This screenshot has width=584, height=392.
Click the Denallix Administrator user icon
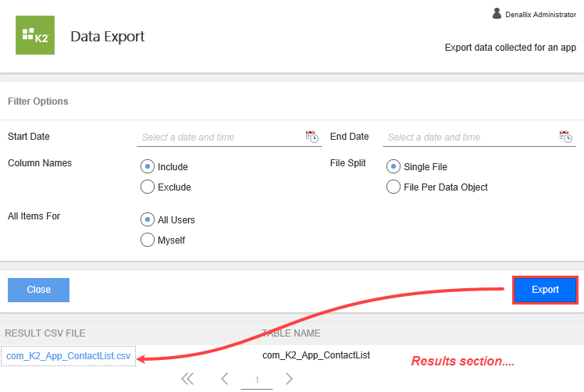click(497, 14)
